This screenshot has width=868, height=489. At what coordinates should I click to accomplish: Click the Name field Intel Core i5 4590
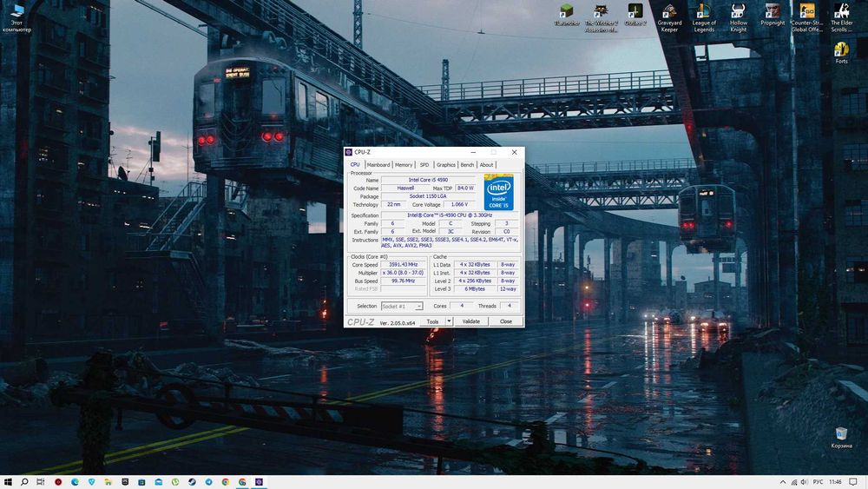(x=429, y=180)
